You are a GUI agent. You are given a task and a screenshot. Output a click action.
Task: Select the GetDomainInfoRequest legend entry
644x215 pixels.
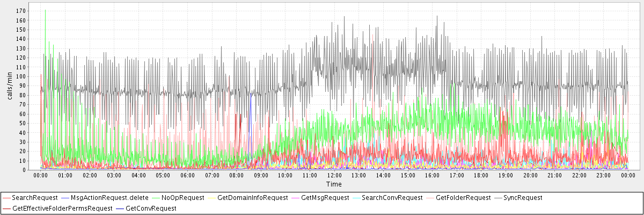coord(252,198)
